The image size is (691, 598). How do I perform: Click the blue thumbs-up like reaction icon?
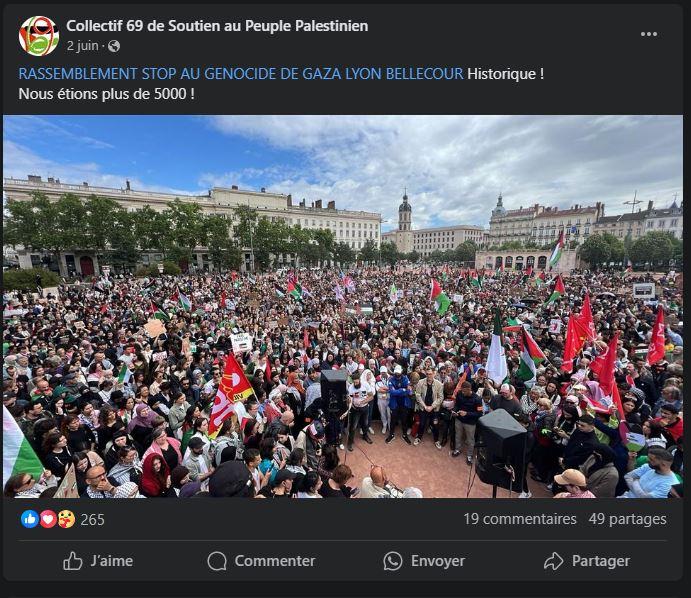[x=30, y=519]
